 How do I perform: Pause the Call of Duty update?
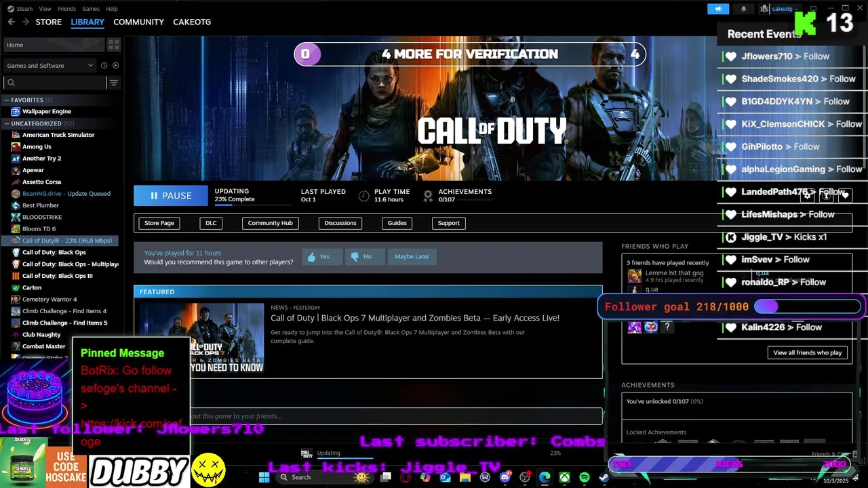coord(171,196)
